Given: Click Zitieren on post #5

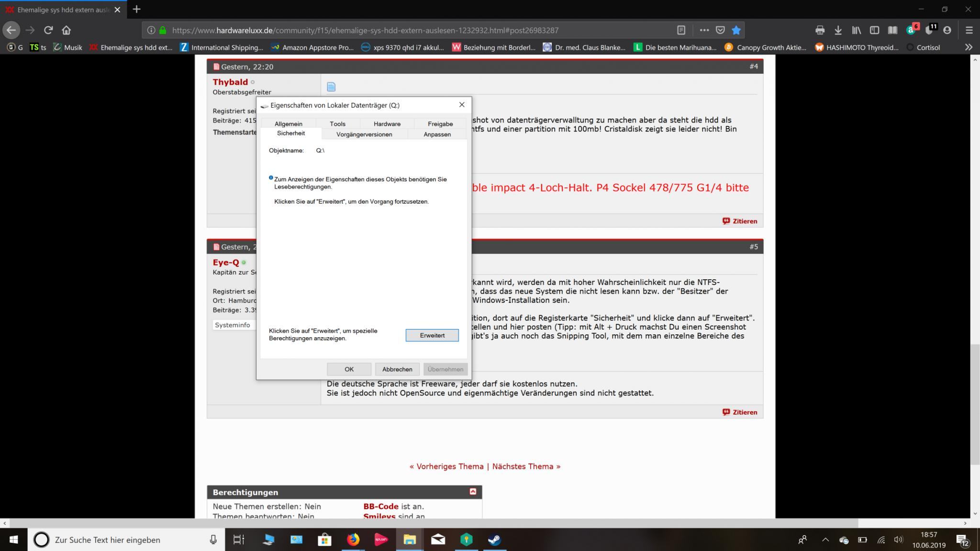Looking at the screenshot, I should pyautogui.click(x=740, y=412).
